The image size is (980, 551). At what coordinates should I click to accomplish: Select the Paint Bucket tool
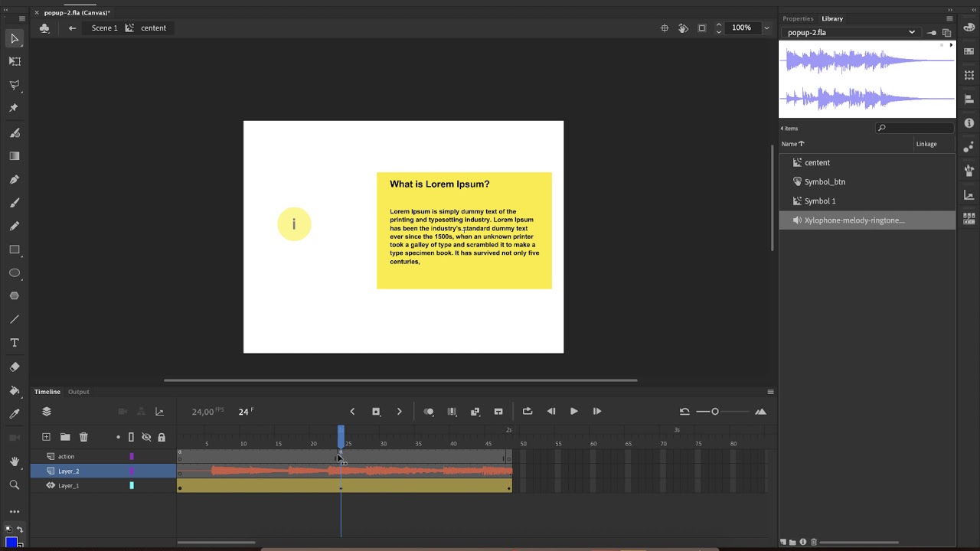pyautogui.click(x=15, y=390)
